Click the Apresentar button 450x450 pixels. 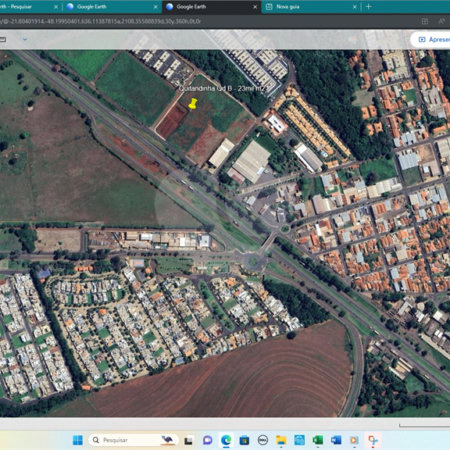[x=432, y=40]
